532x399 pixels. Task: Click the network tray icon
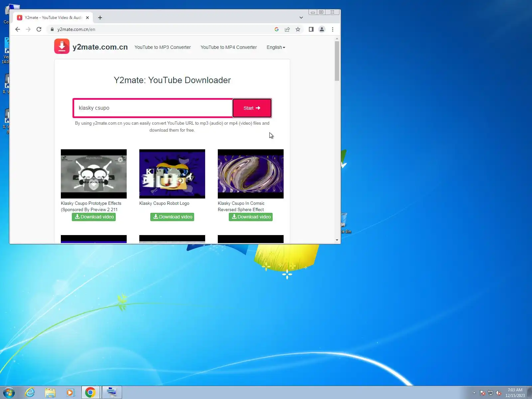click(x=490, y=393)
